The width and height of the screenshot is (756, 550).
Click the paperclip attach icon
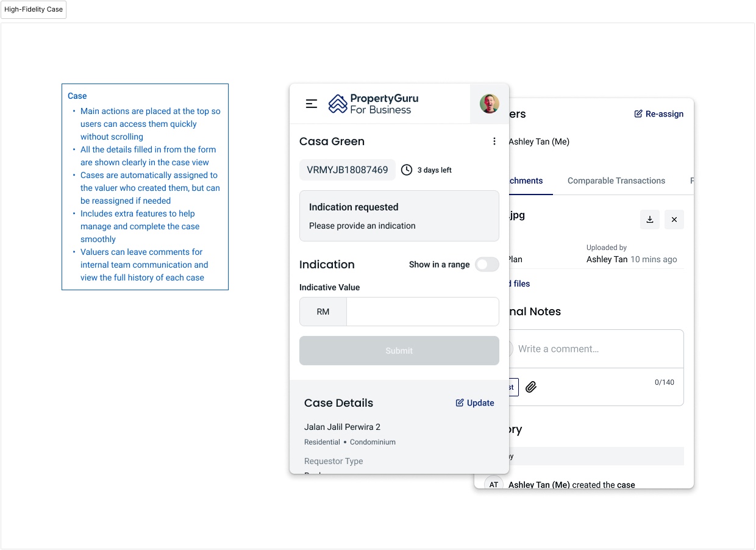click(x=531, y=387)
